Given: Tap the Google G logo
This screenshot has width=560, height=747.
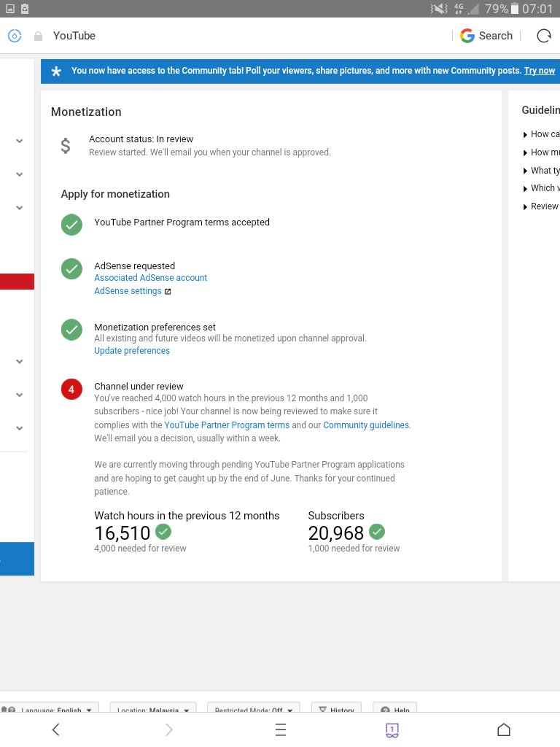Looking at the screenshot, I should (467, 36).
